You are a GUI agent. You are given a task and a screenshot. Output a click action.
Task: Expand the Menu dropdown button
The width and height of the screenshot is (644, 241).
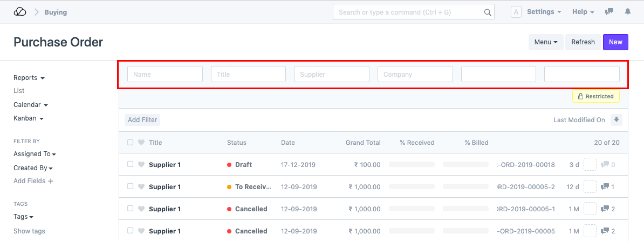[x=545, y=42]
